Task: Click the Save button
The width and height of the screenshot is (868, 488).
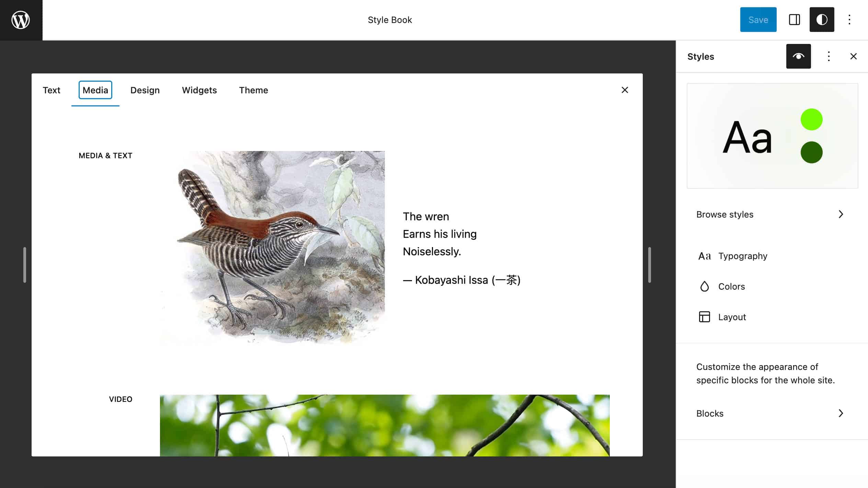Action: tap(758, 20)
